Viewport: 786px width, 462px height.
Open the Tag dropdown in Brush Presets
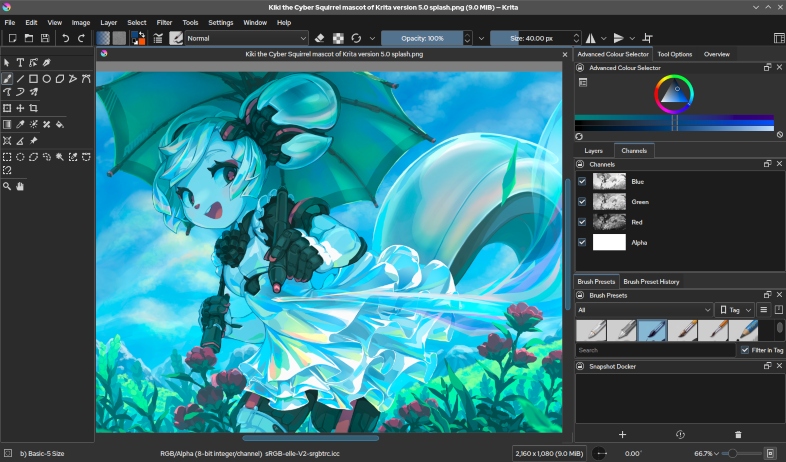click(734, 310)
